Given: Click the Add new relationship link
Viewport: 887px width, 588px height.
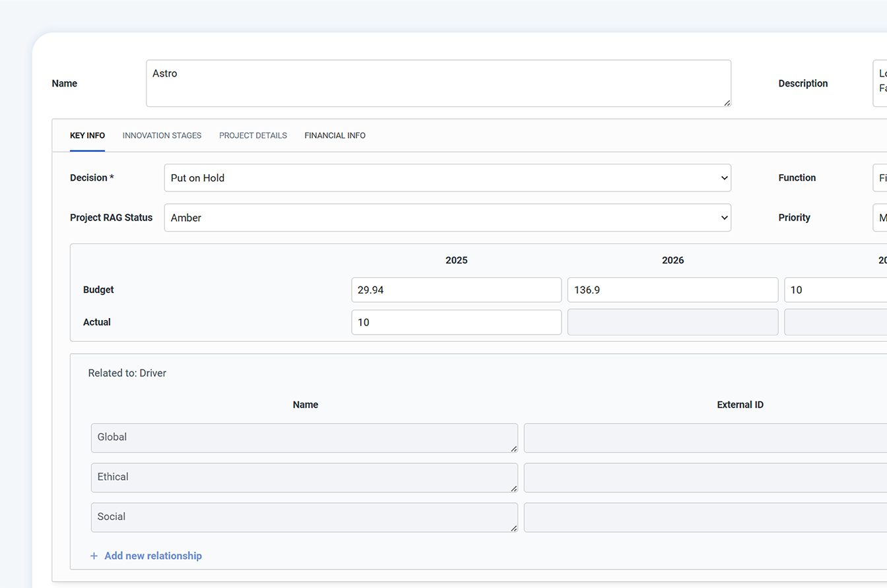Looking at the screenshot, I should (152, 556).
